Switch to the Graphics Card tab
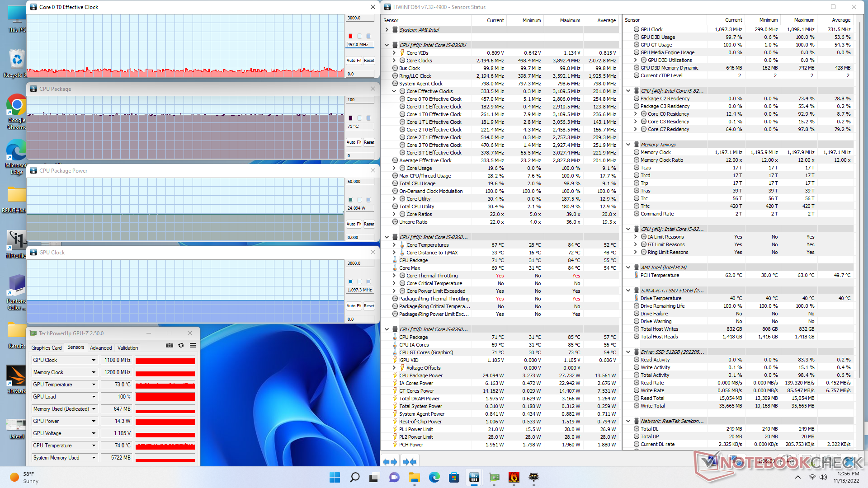This screenshot has height=488, width=868. click(46, 347)
